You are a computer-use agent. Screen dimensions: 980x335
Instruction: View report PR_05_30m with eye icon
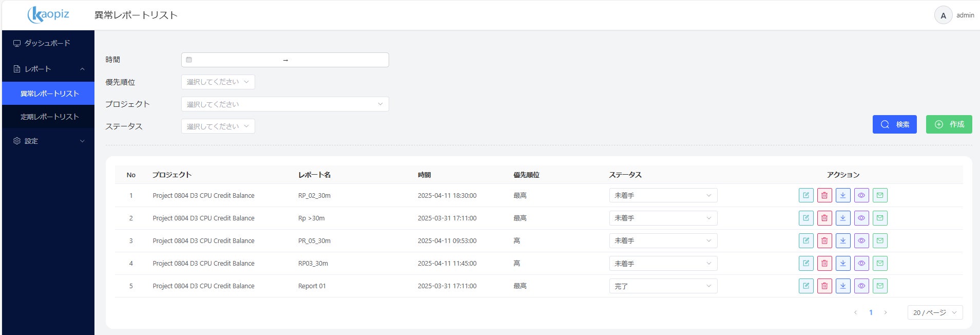[x=861, y=240]
